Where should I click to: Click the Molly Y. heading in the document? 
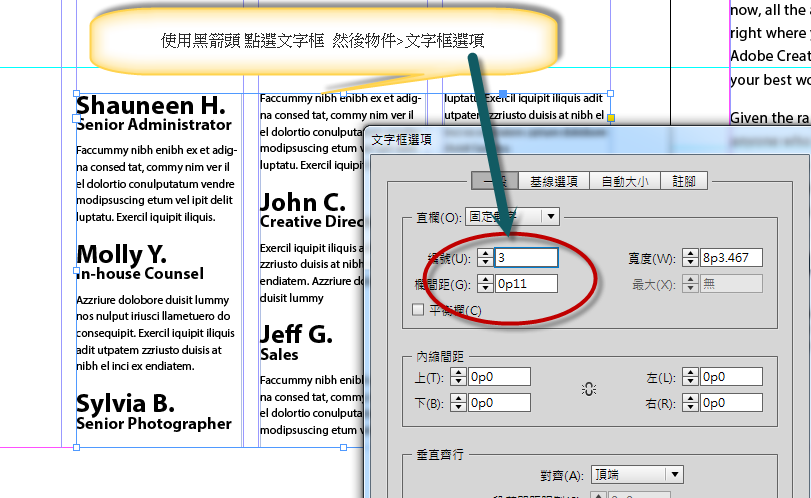coord(121,254)
